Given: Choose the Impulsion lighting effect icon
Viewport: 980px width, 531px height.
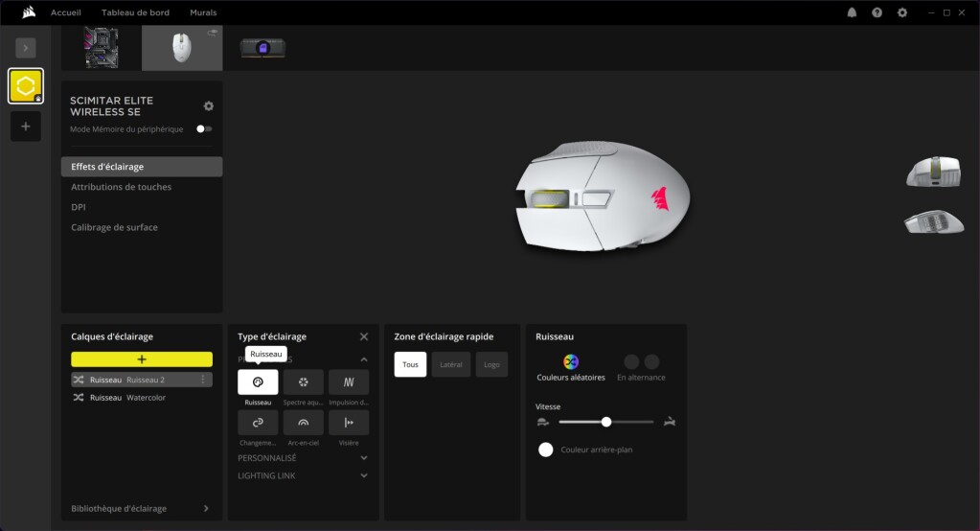Looking at the screenshot, I should point(349,382).
